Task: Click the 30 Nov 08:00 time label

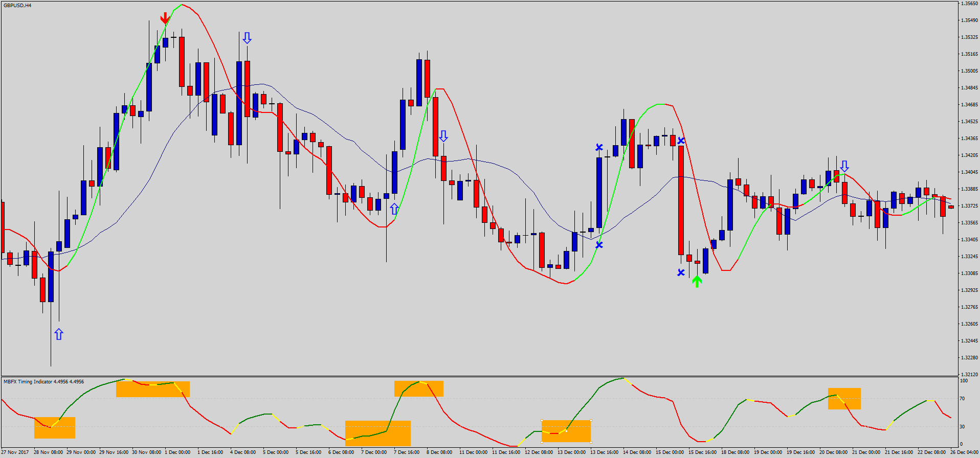Action: (x=147, y=452)
